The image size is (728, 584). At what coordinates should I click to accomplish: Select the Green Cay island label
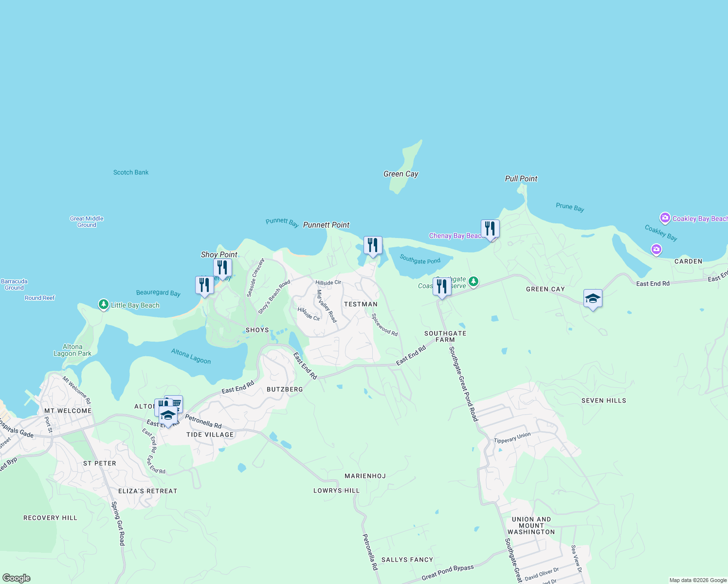click(400, 174)
